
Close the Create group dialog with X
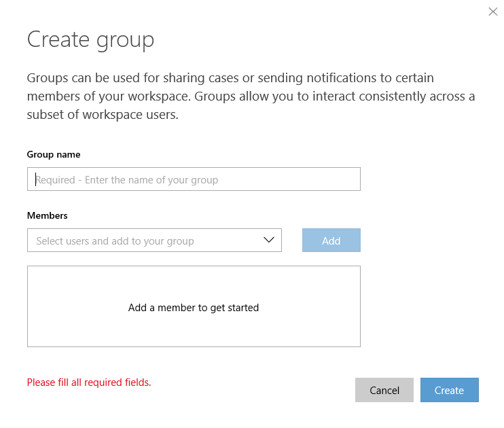coord(492,12)
